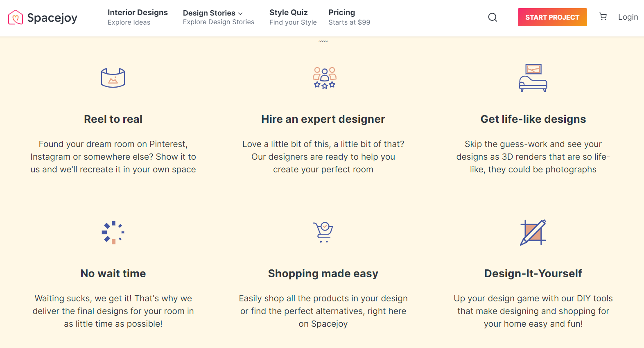Click the Reel to real heading

point(113,119)
